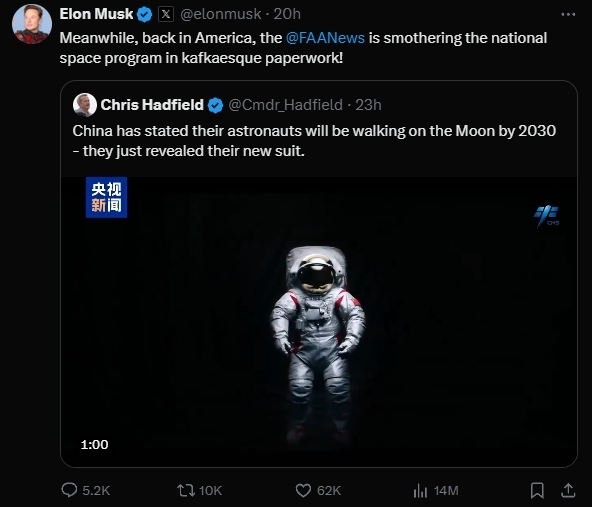Open the @elonmusk handle link
This screenshot has width=592, height=507.
220,14
